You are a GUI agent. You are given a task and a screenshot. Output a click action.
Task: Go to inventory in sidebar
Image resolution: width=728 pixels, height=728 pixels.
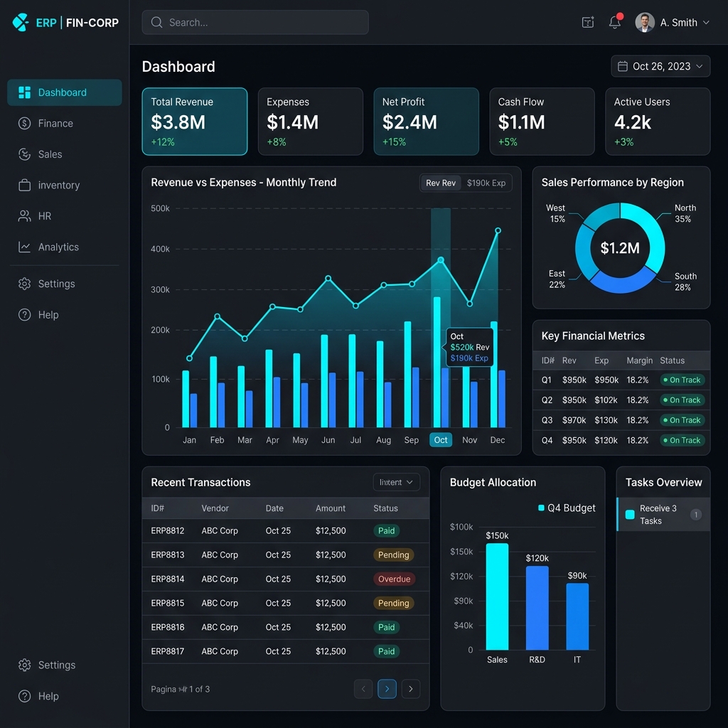pos(65,186)
